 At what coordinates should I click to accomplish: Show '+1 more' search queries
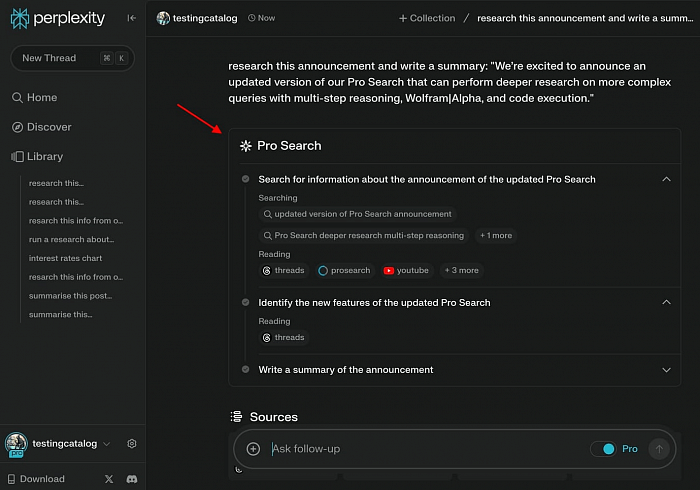click(496, 236)
